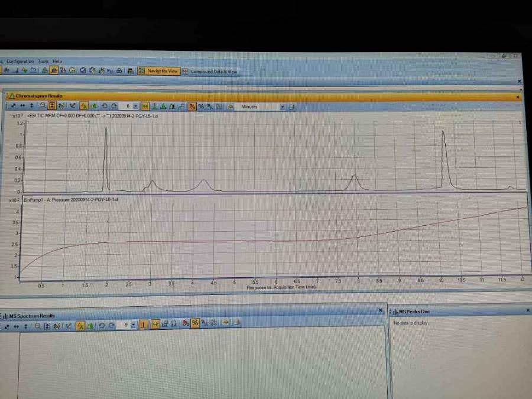Click the manual integration icon in Chromatogram toolbar

tap(155, 106)
